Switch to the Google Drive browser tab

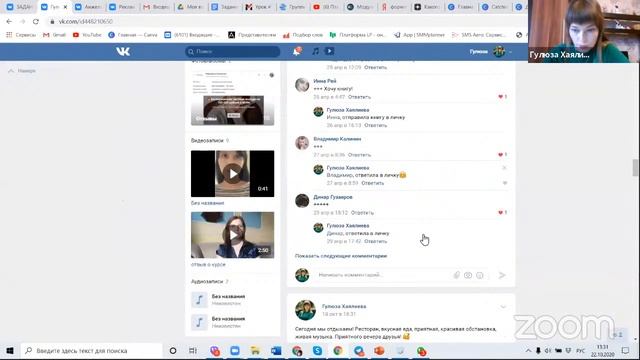[190, 7]
